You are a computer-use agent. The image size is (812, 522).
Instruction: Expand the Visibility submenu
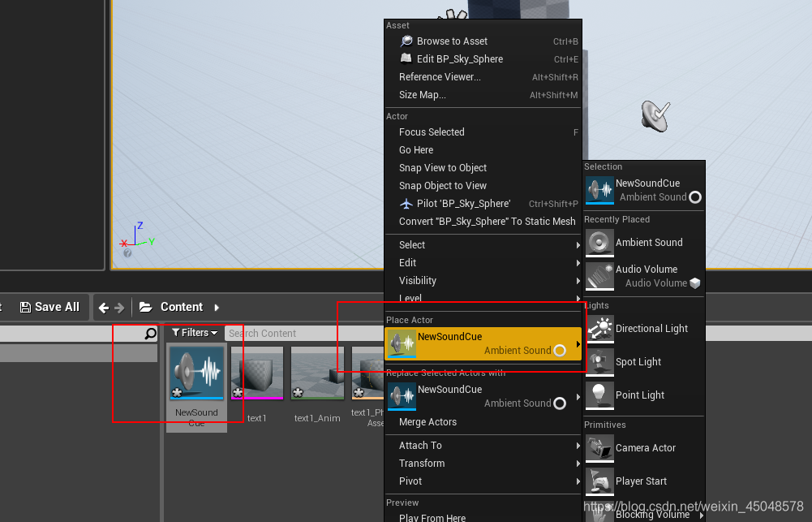(483, 280)
